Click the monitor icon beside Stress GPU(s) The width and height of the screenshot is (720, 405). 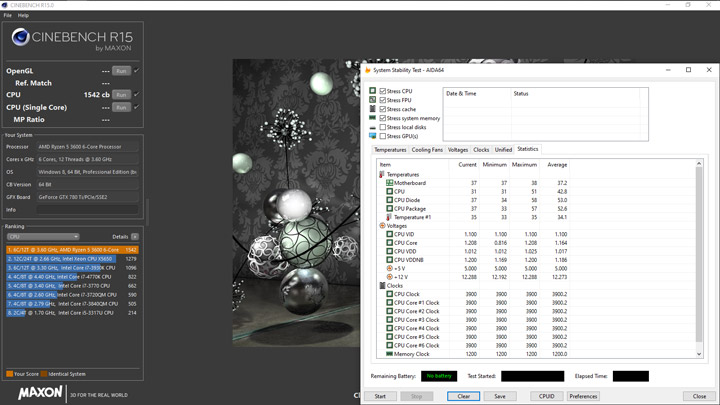point(372,136)
